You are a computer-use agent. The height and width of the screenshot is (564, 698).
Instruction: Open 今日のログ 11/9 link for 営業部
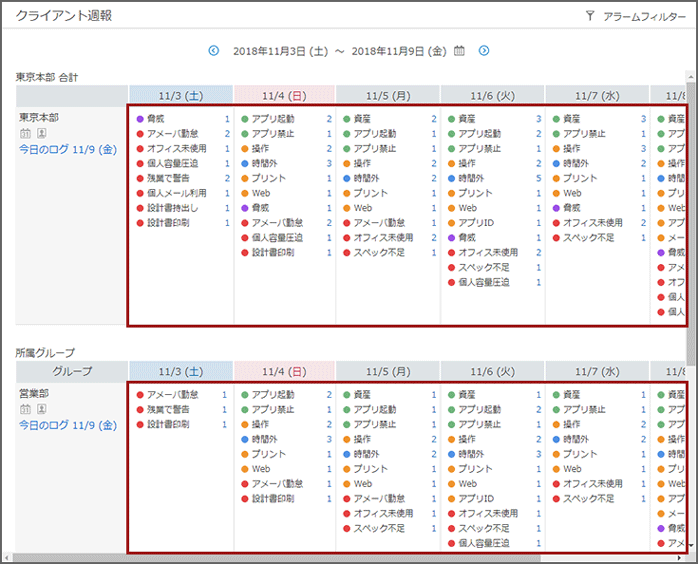click(x=69, y=425)
